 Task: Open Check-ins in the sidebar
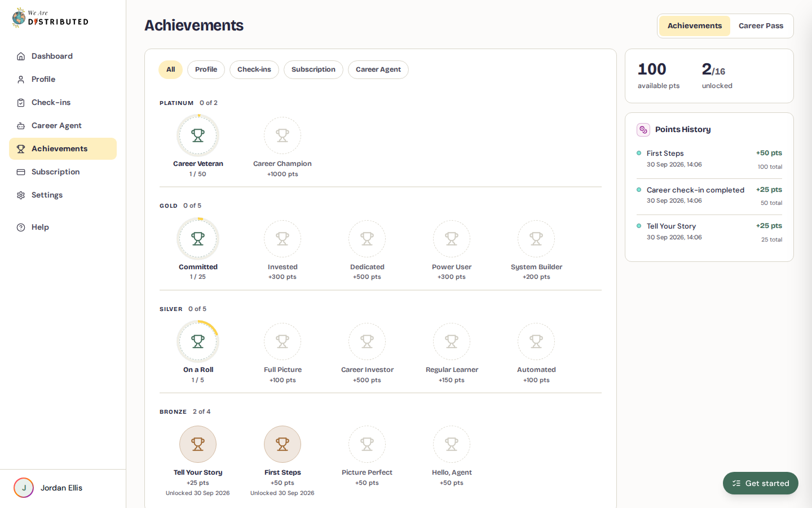pos(63,102)
